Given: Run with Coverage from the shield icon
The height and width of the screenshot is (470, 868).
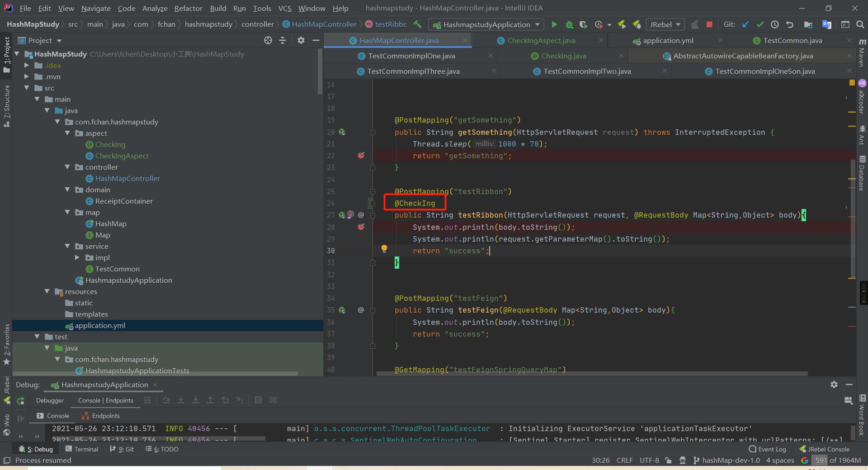Looking at the screenshot, I should tap(584, 24).
